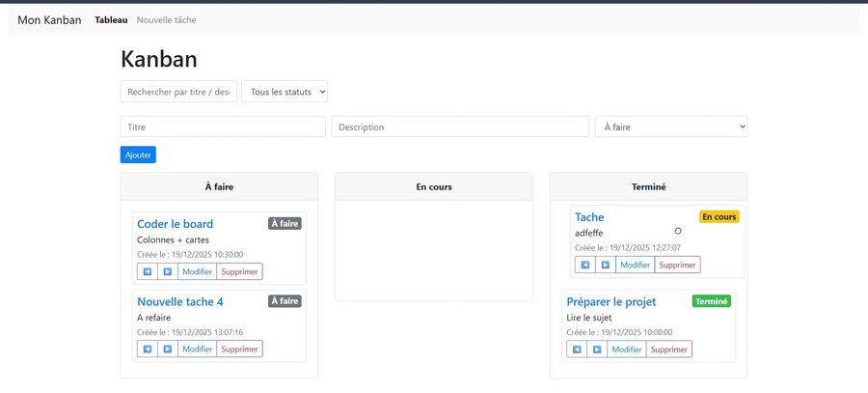Click the 'Kanban' page heading
Viewport: 868px width, 393px height.
159,59
